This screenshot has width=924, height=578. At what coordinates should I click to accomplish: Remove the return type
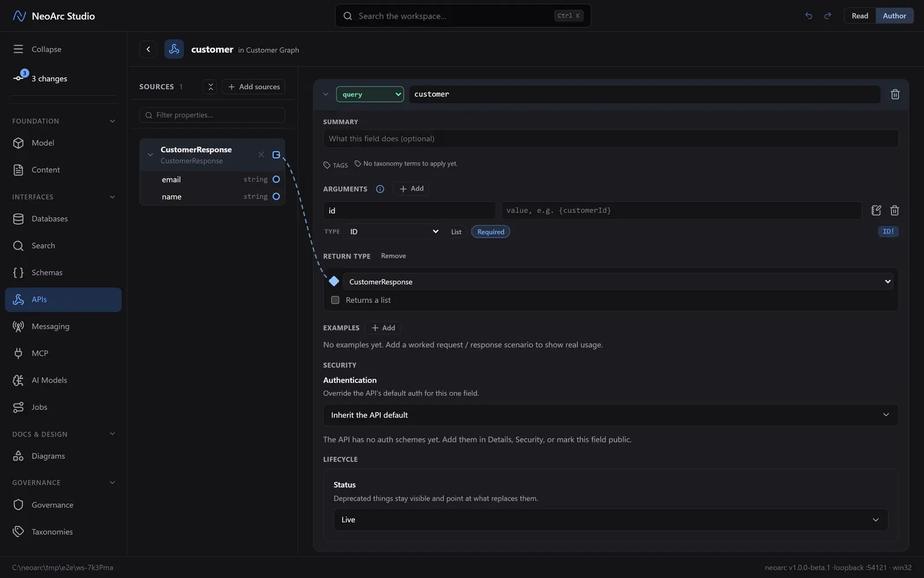pos(393,256)
